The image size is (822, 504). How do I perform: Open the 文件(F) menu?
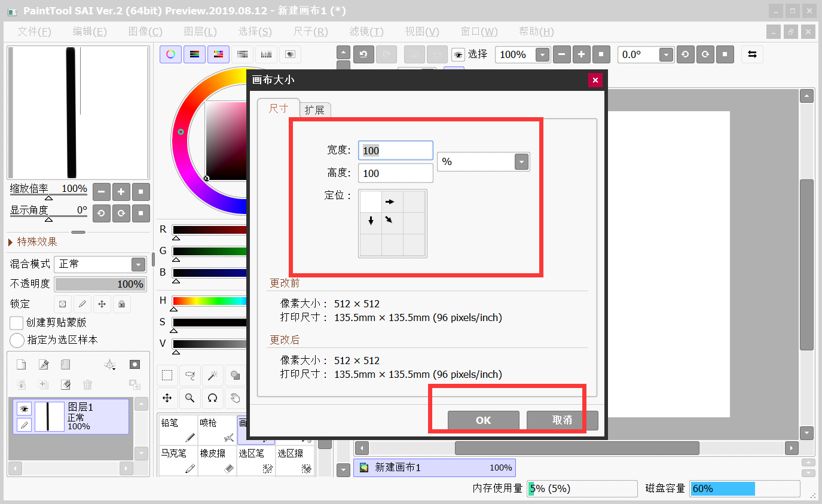(34, 32)
